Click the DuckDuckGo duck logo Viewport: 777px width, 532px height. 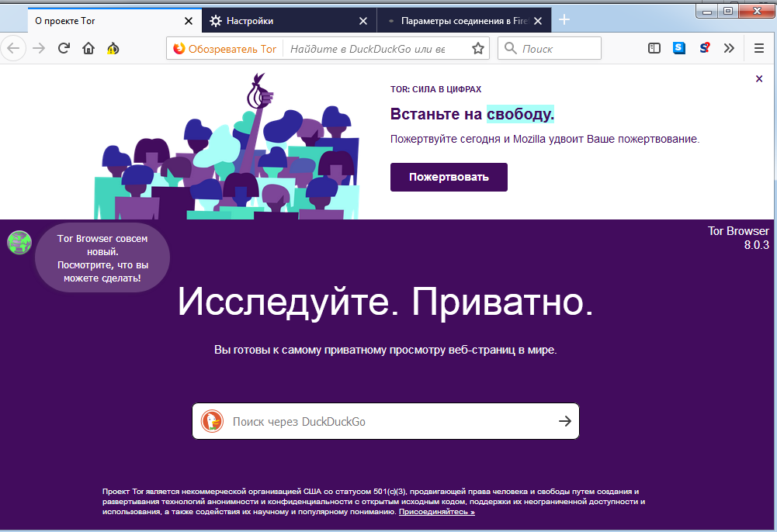(x=212, y=421)
